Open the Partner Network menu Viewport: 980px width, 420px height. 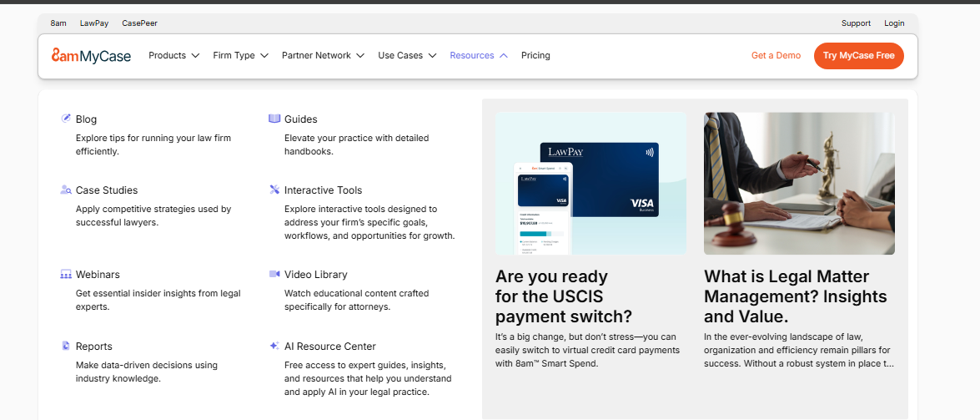click(x=316, y=56)
